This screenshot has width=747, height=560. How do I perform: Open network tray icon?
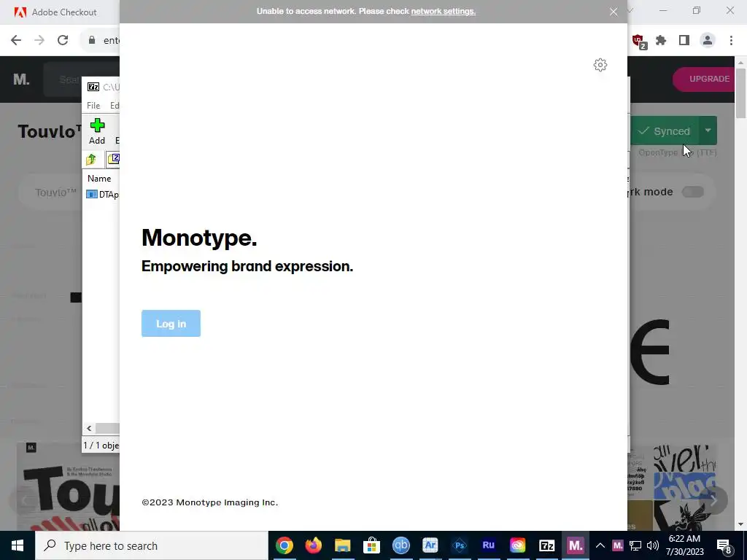pyautogui.click(x=635, y=545)
